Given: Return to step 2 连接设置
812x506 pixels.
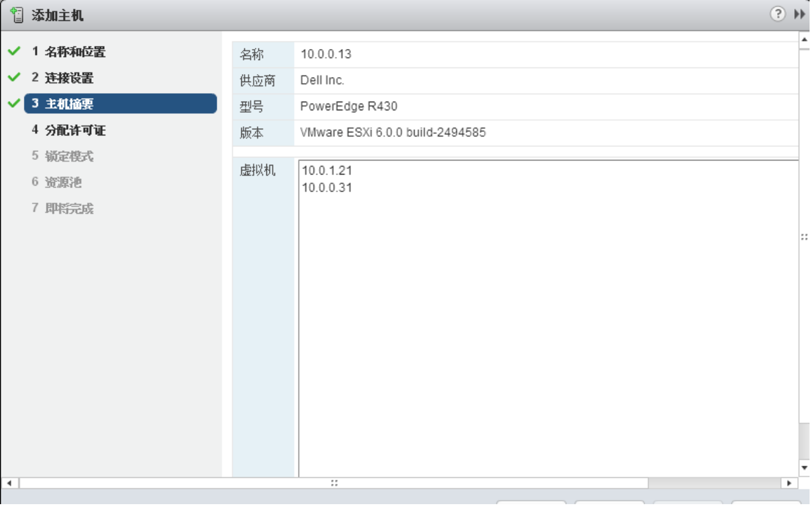Looking at the screenshot, I should tap(62, 78).
